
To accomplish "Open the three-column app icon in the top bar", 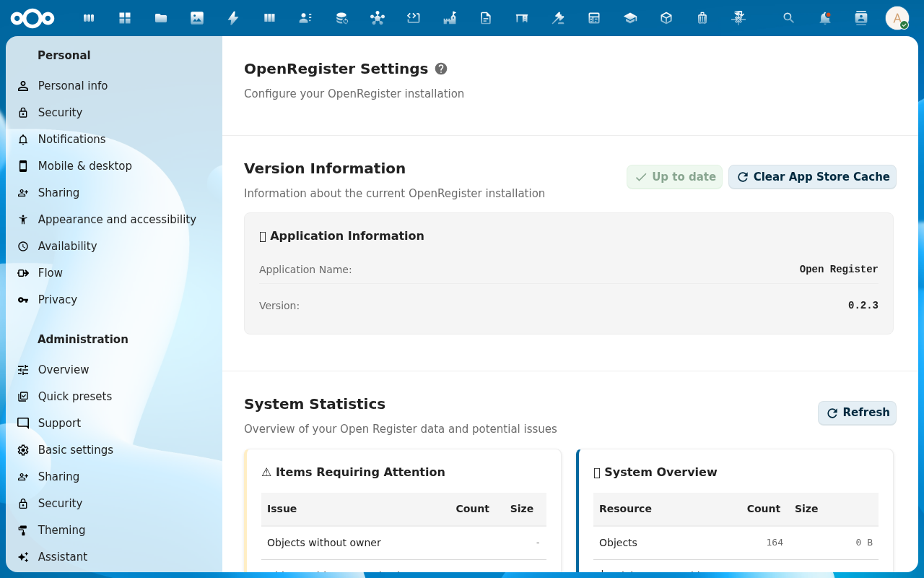I will click(269, 18).
